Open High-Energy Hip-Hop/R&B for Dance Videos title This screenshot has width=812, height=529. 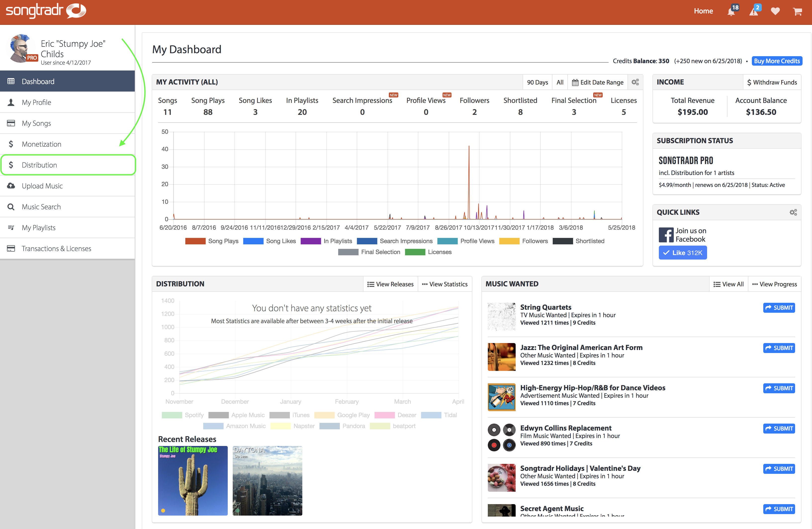pyautogui.click(x=593, y=388)
